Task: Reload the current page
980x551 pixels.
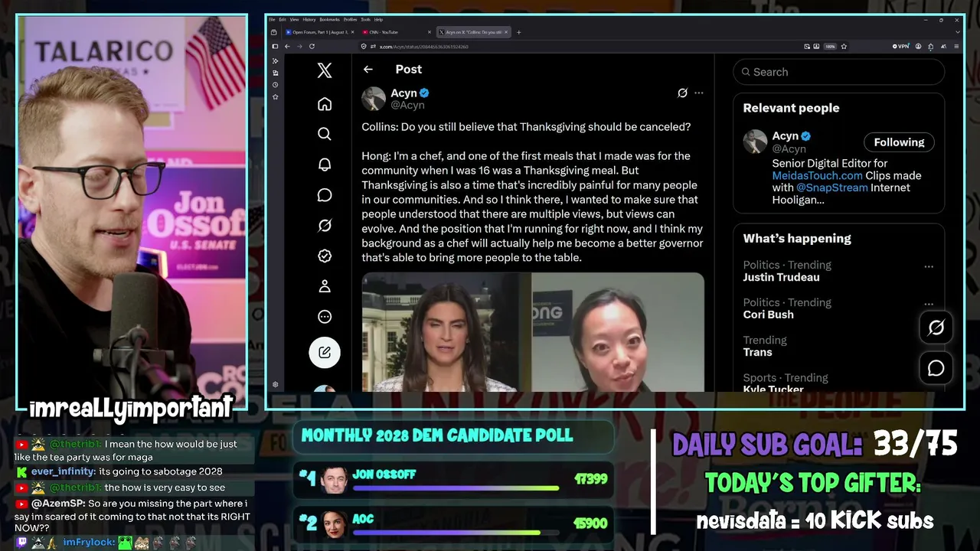Action: pyautogui.click(x=312, y=47)
